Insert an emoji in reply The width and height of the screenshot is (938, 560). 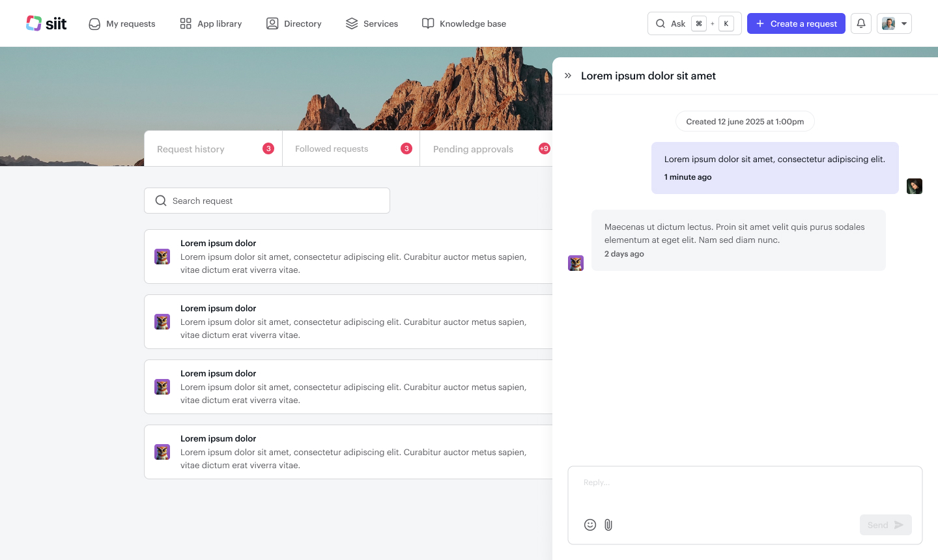590,525
